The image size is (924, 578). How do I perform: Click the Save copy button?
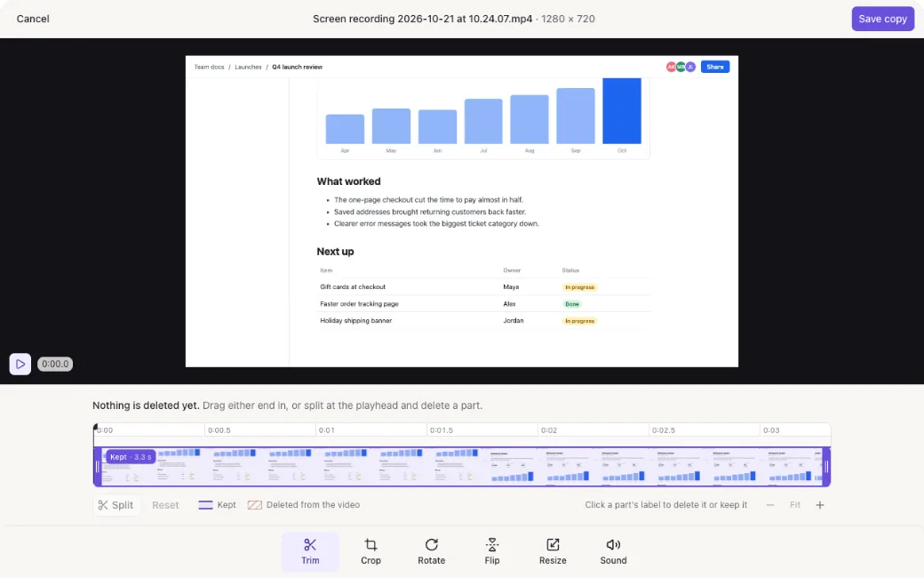882,19
